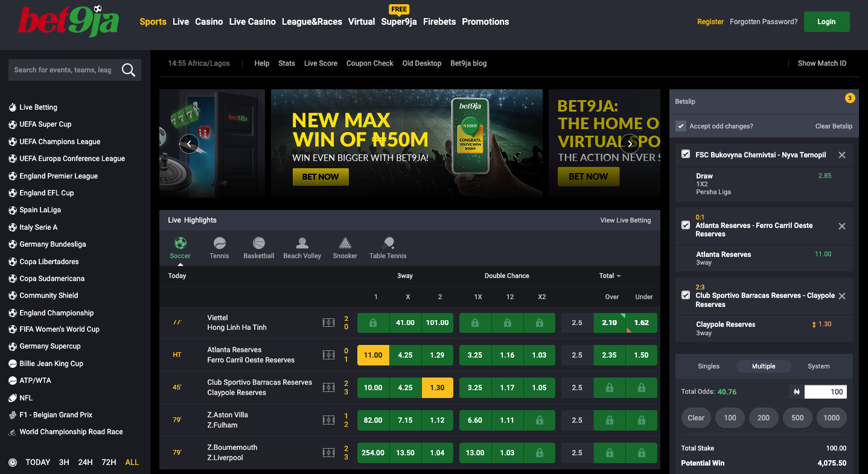Click the search events input field

tap(63, 70)
